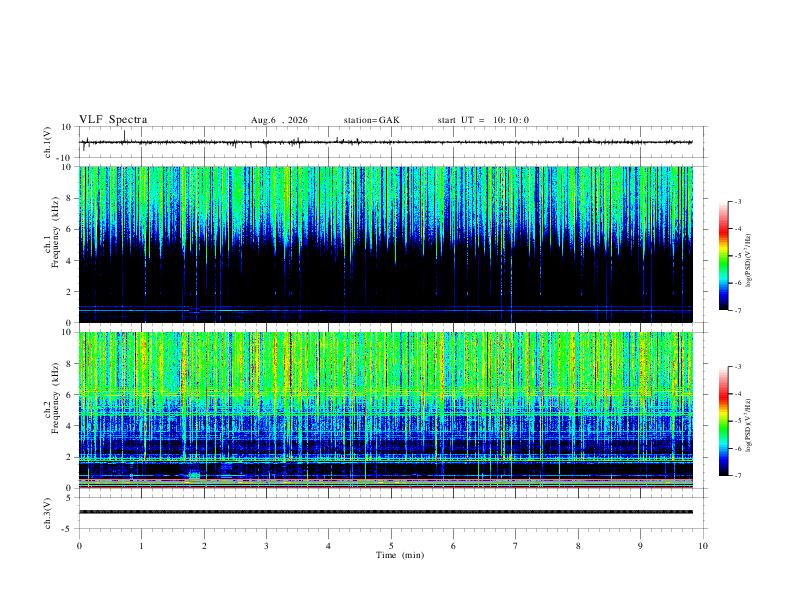The image size is (792, 612).
Task: Click the ch.3 voltage trace band
Action: 386,512
